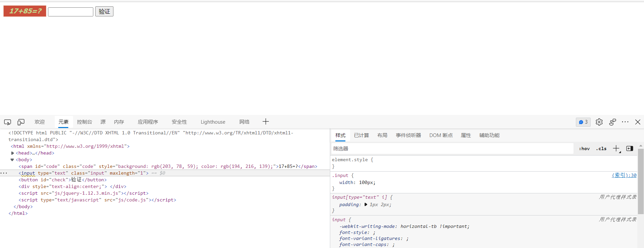Click the -webkit-writing-mode declaration

click(404, 226)
